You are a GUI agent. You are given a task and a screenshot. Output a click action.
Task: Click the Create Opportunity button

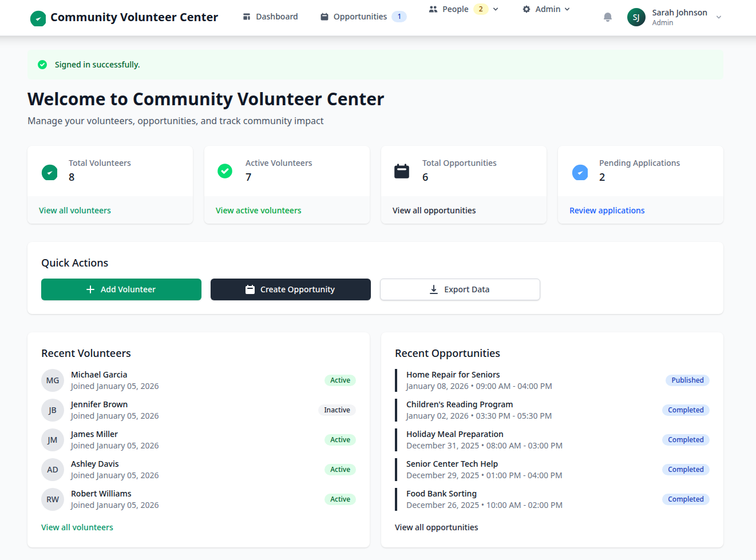[290, 289]
